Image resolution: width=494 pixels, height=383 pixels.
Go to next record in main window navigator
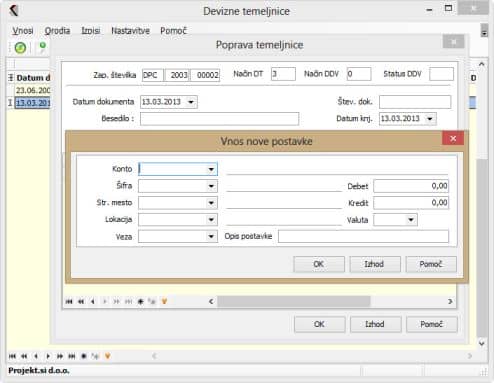click(48, 356)
